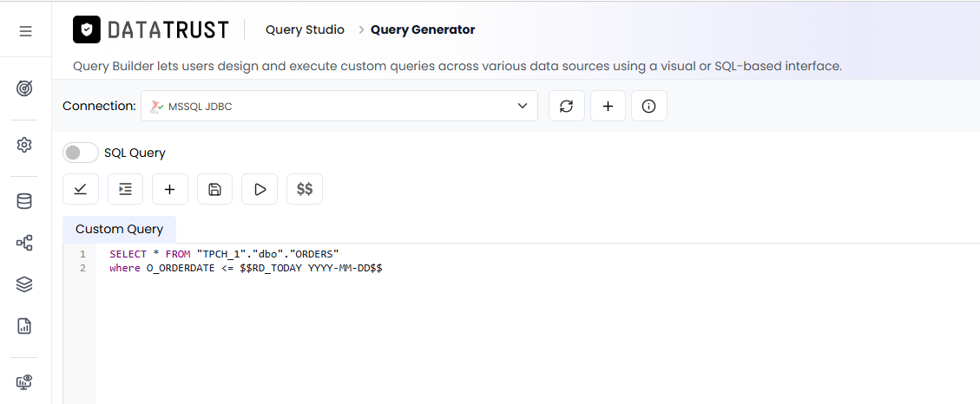Click the DataTrust shield logo

86,29
